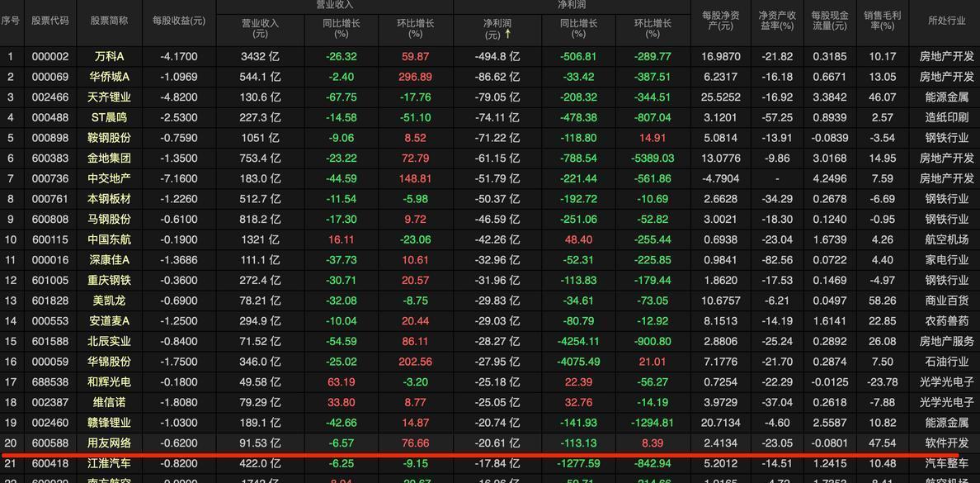Click the value -5389.03 in 金地集团 row
Viewport: 980px width, 483px height.
pyautogui.click(x=653, y=159)
